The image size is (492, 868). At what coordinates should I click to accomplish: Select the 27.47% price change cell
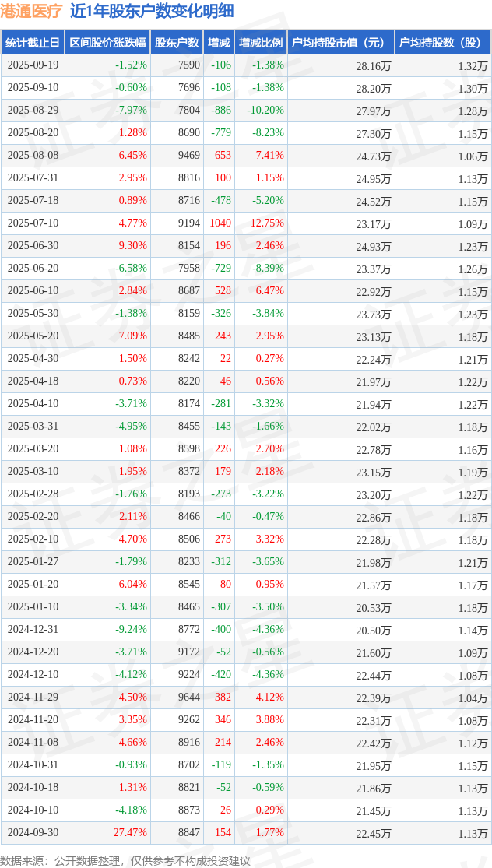(130, 833)
